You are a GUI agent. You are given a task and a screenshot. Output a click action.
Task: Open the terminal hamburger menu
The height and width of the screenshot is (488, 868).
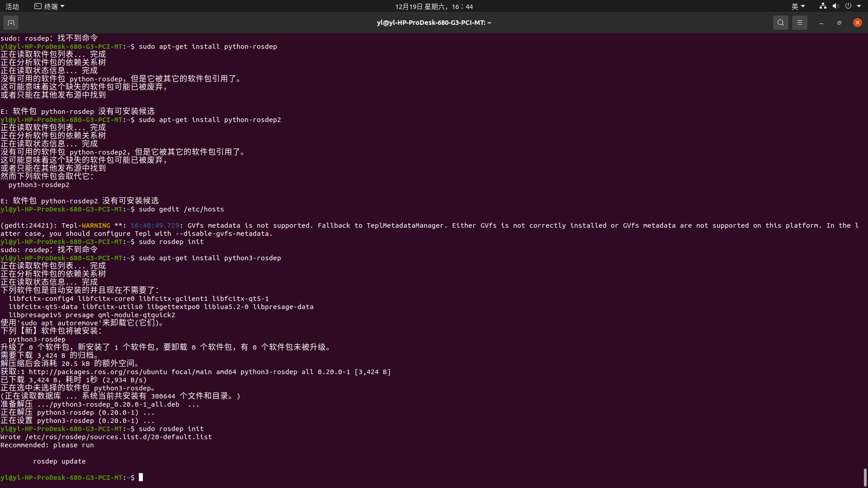[799, 22]
